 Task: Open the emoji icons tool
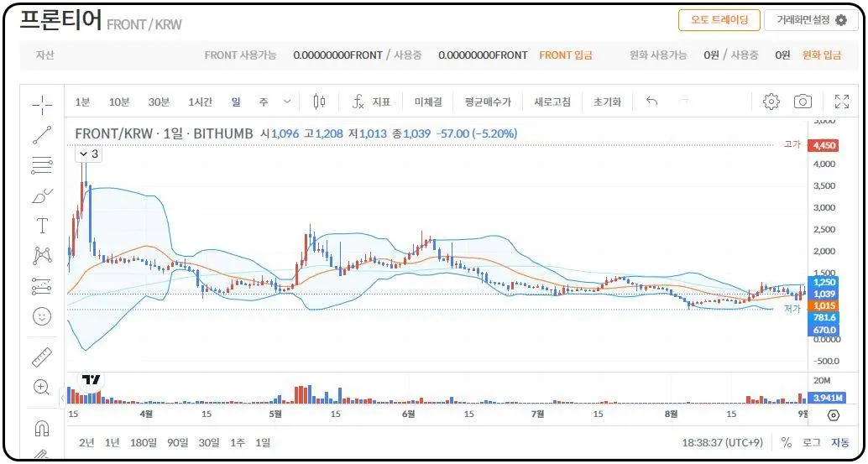[x=42, y=316]
